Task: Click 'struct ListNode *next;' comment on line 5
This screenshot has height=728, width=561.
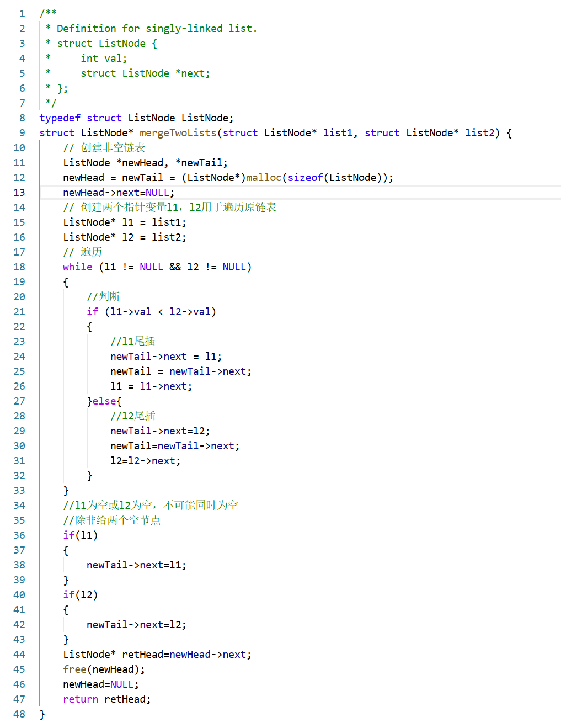Action: (x=146, y=73)
